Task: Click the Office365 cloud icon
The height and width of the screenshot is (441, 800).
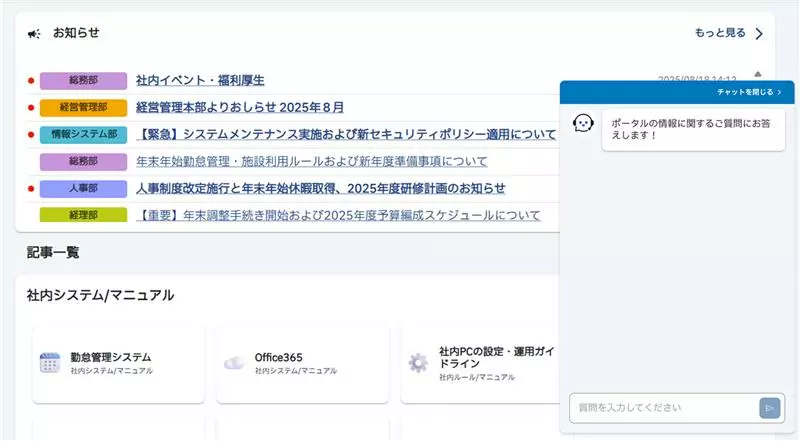Action: click(x=234, y=363)
